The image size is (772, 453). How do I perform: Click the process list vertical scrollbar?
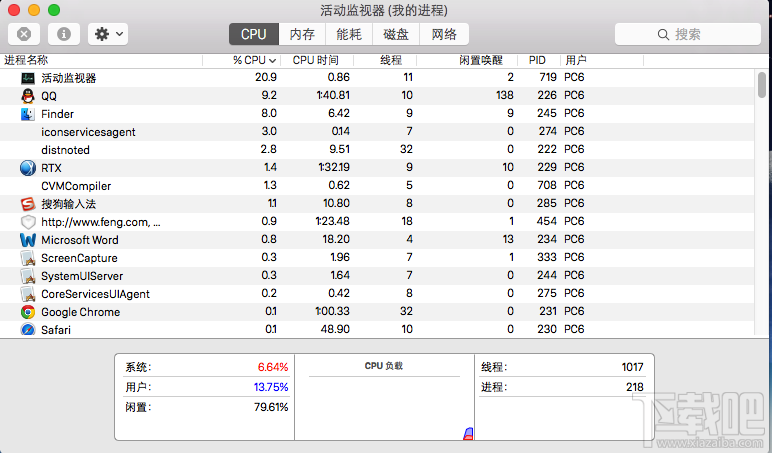(762, 85)
